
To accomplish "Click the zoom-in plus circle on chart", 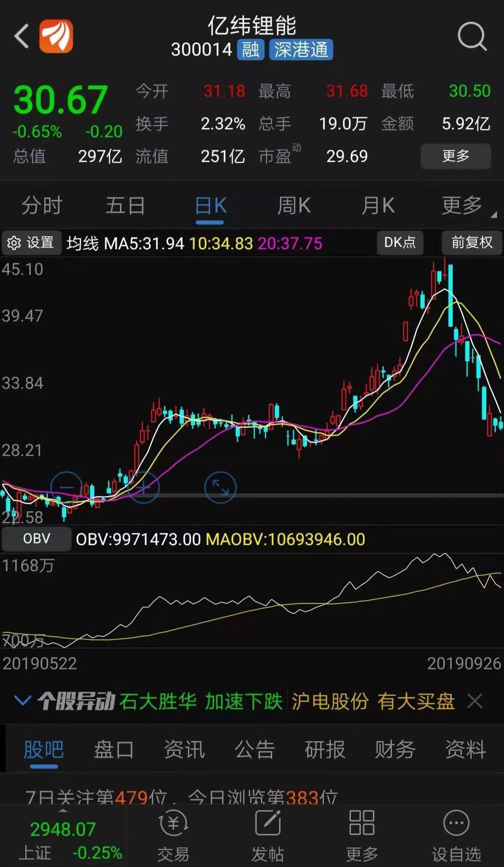I will pos(144,488).
